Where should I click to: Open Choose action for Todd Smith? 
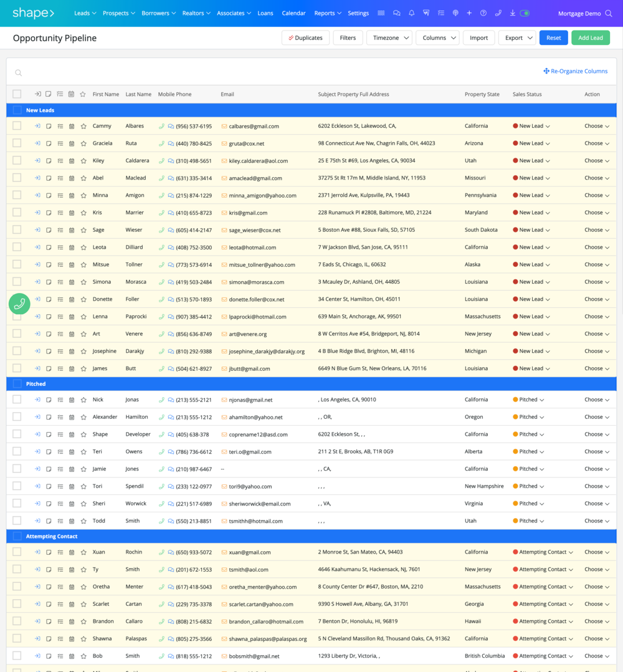[597, 521]
